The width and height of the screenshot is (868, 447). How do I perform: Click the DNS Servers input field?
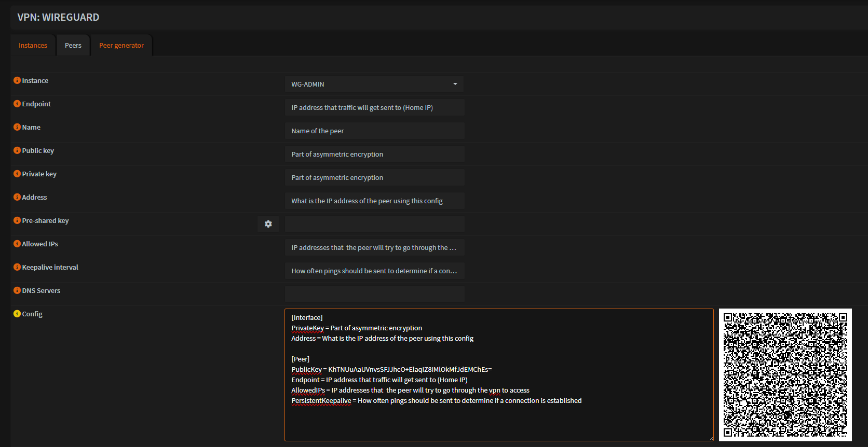tap(375, 294)
